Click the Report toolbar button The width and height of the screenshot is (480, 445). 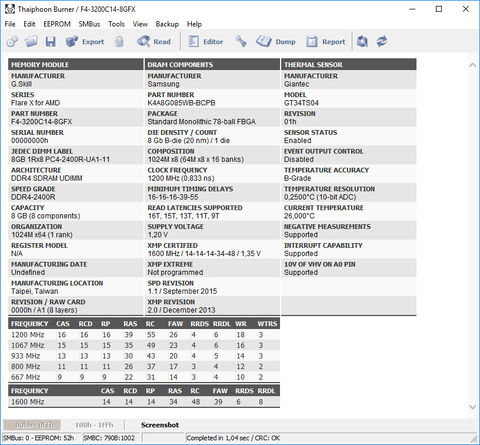click(x=326, y=41)
